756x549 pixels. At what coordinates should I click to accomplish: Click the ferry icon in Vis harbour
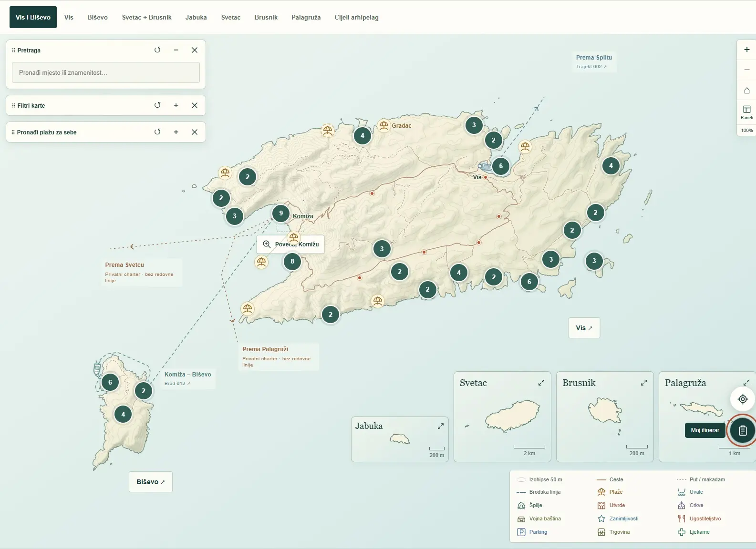point(486,167)
